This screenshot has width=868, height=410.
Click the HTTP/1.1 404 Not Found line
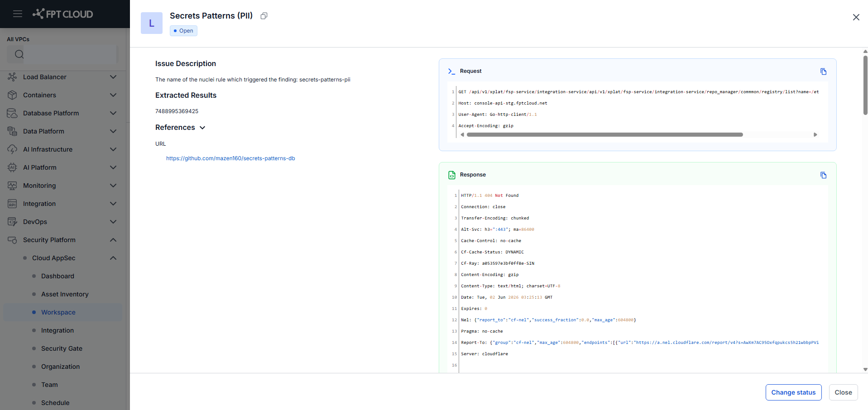[x=490, y=195]
